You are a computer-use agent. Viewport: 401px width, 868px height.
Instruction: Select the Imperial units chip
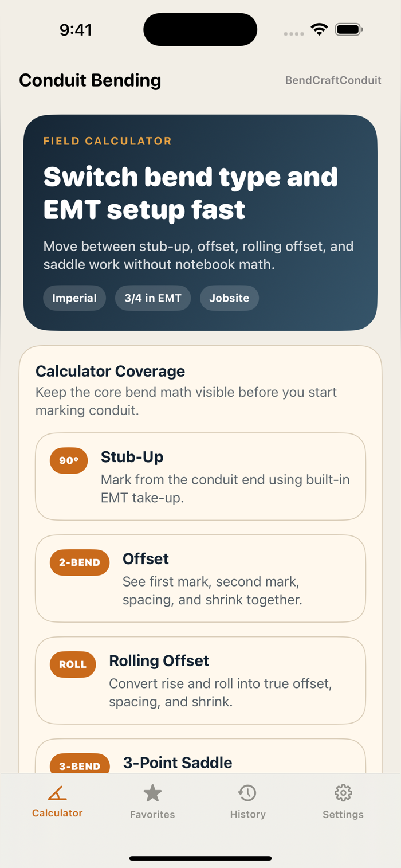[x=74, y=298]
